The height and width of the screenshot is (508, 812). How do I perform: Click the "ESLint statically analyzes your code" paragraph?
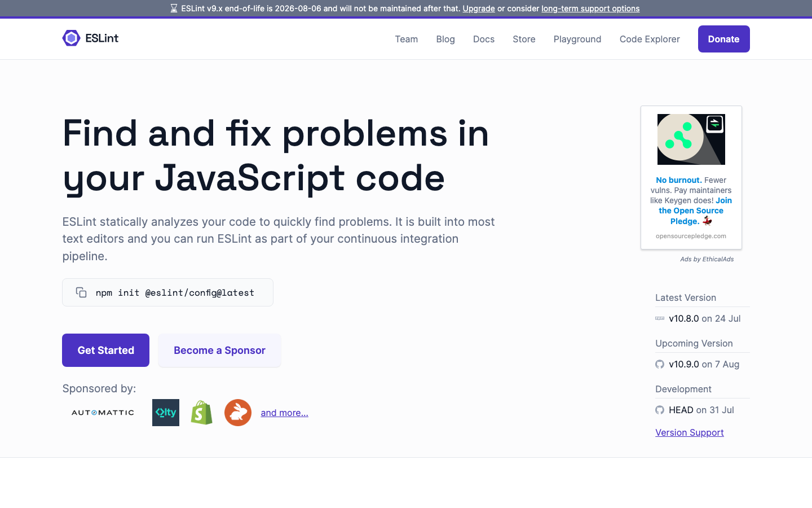(279, 239)
